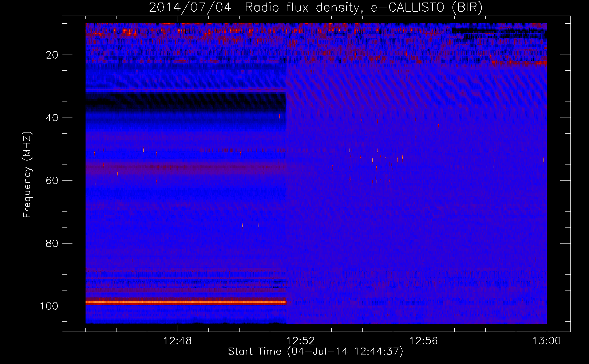This screenshot has width=589, height=364.
Task: Click the 12:48 time tick label
Action: (178, 341)
